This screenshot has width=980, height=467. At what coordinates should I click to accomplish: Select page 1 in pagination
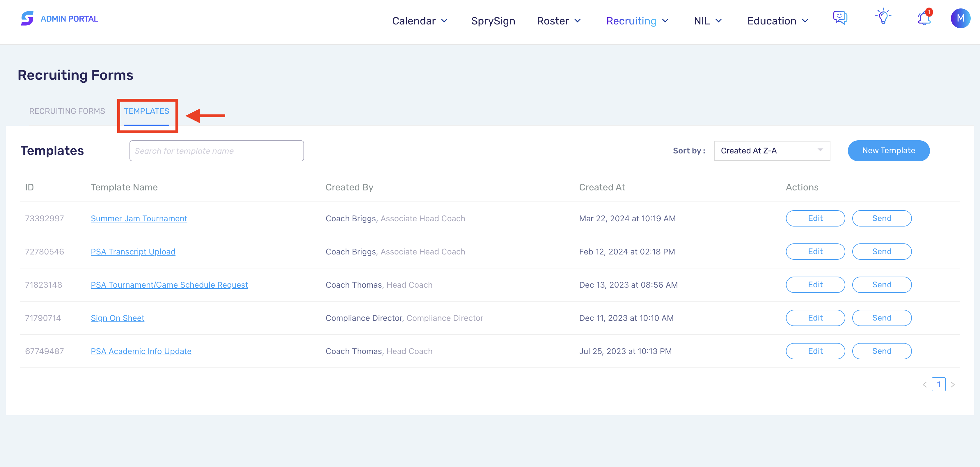pos(938,384)
